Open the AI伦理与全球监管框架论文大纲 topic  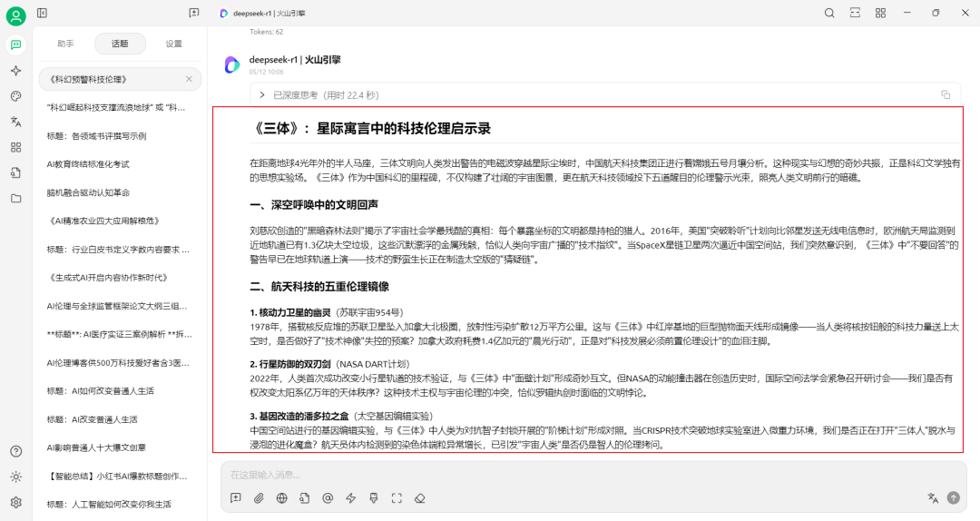[x=120, y=306]
